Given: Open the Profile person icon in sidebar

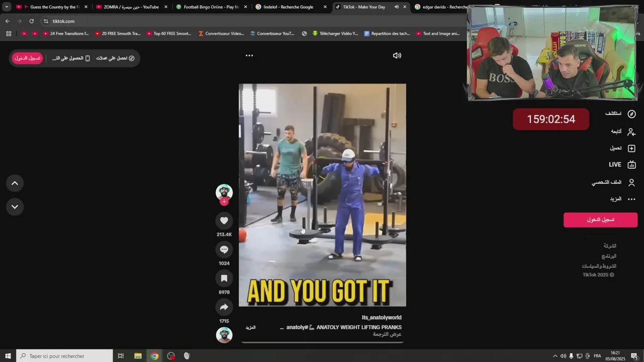Looking at the screenshot, I should pyautogui.click(x=632, y=182).
